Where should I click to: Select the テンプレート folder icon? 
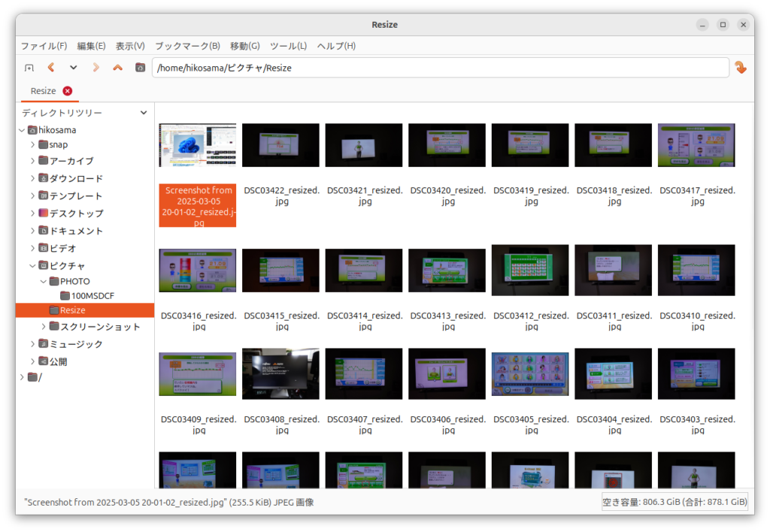43,196
